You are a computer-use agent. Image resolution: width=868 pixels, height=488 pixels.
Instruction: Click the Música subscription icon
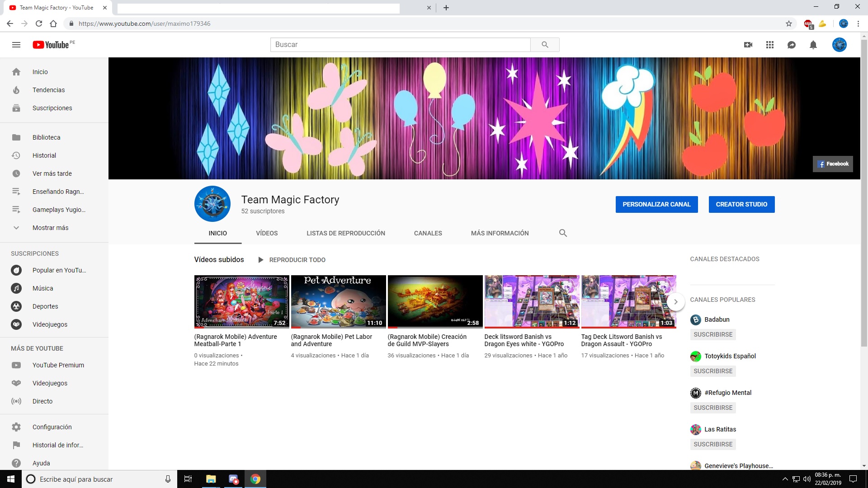(16, 288)
